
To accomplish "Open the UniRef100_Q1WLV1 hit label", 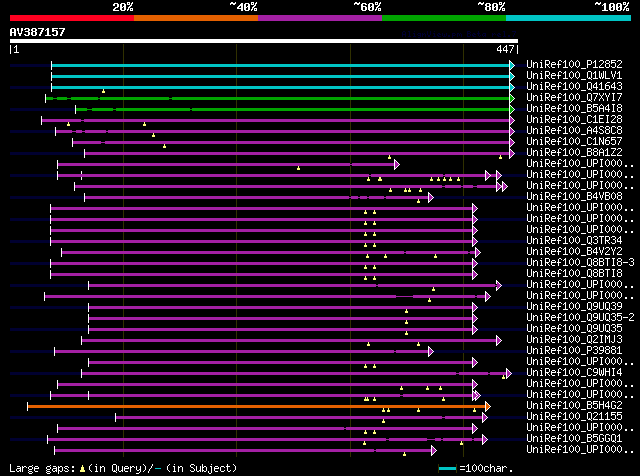I will [x=574, y=76].
